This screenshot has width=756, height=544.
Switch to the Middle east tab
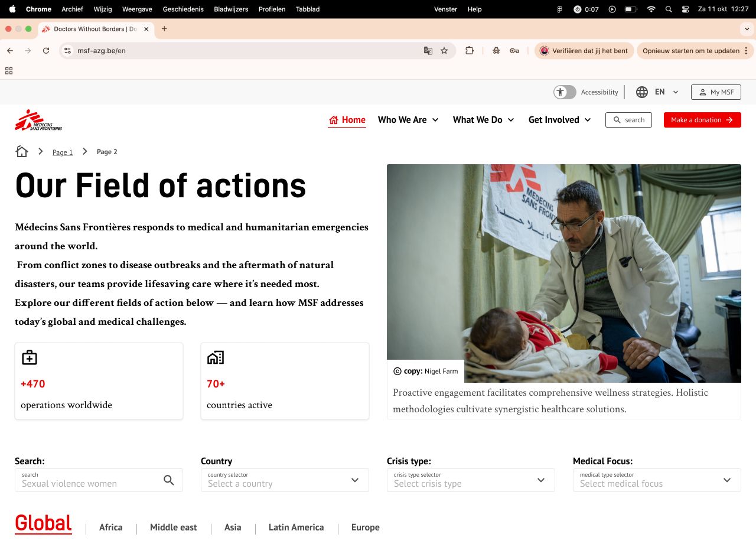(x=174, y=527)
